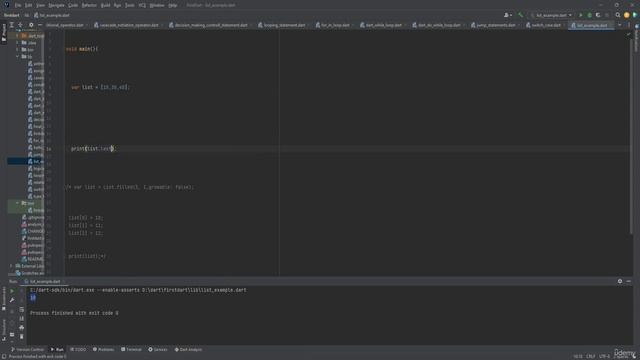Open run configuration wrench in Run panel
This screenshot has height=360, width=640.
click(12, 300)
